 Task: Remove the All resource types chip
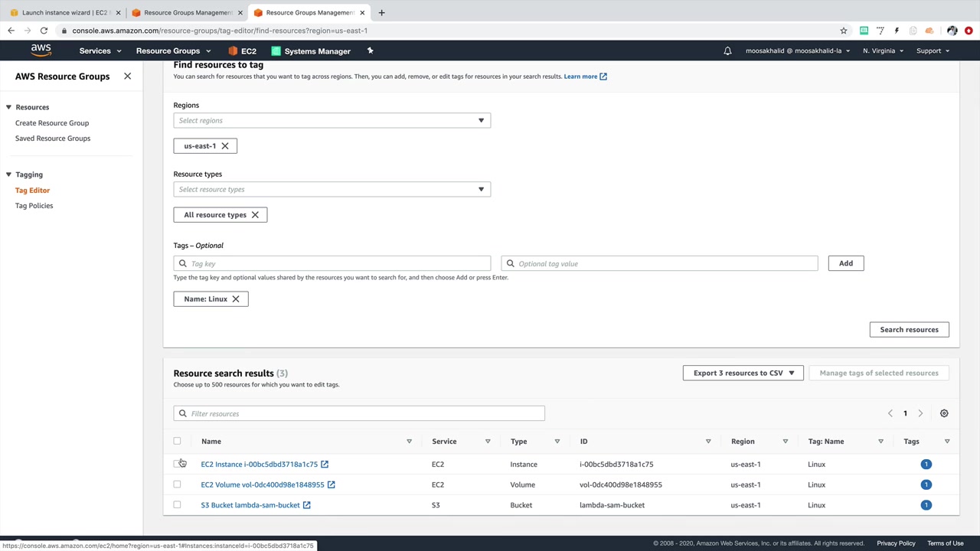[x=255, y=215]
